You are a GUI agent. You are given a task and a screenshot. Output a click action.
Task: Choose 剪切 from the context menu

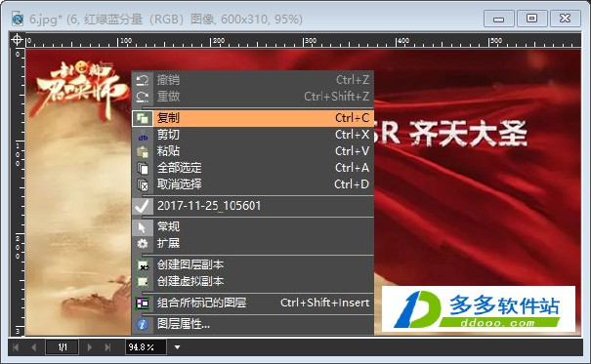(x=253, y=135)
